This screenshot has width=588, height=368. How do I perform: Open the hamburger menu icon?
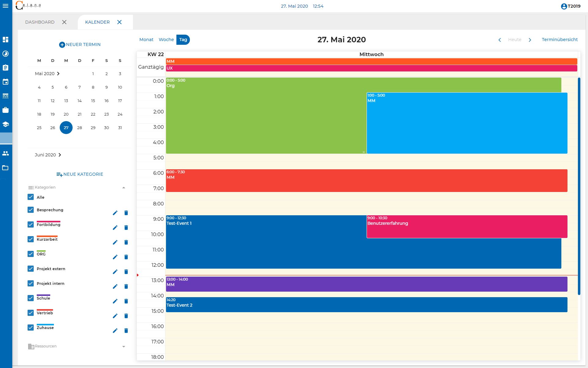coord(6,6)
